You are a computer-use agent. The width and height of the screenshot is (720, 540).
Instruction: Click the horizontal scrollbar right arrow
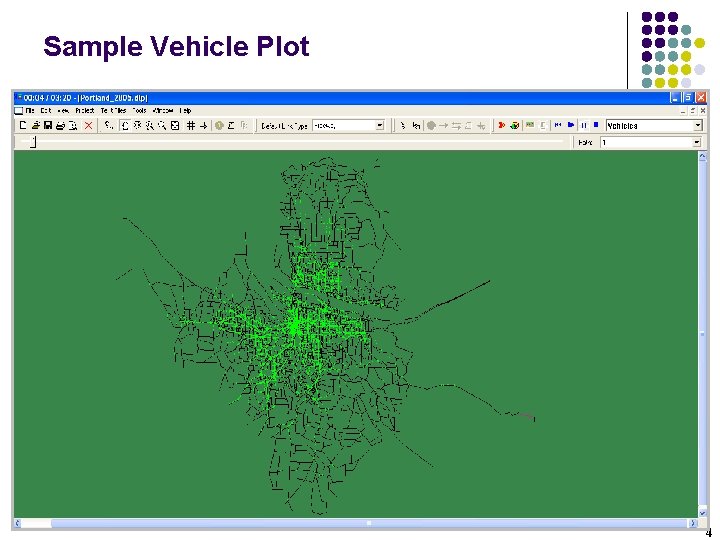[x=693, y=523]
